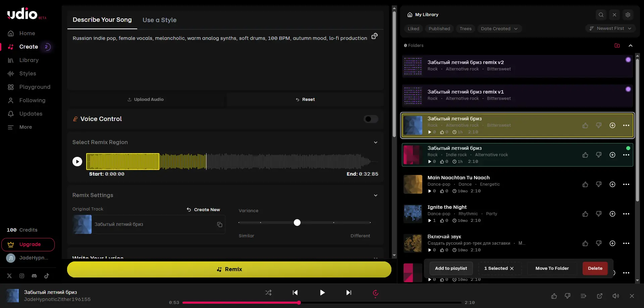Mute player volume icon
The width and height of the screenshot is (644, 308).
pos(615,296)
